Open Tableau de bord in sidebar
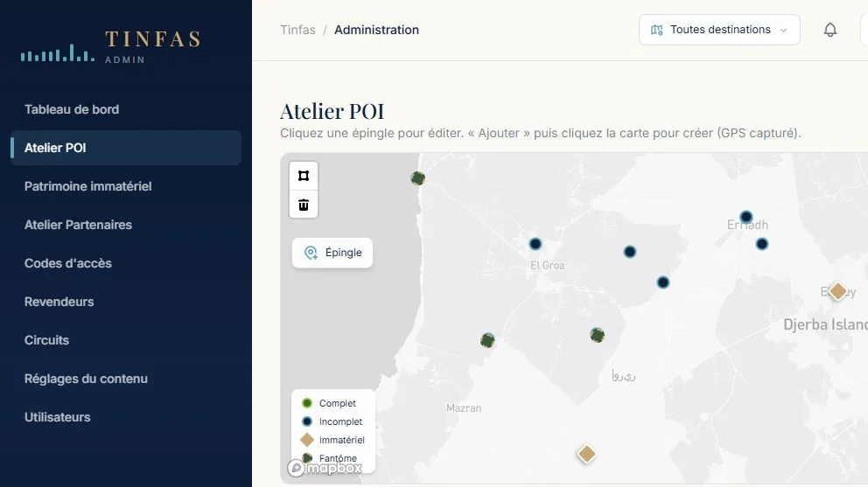This screenshot has height=487, width=868. tap(126, 109)
